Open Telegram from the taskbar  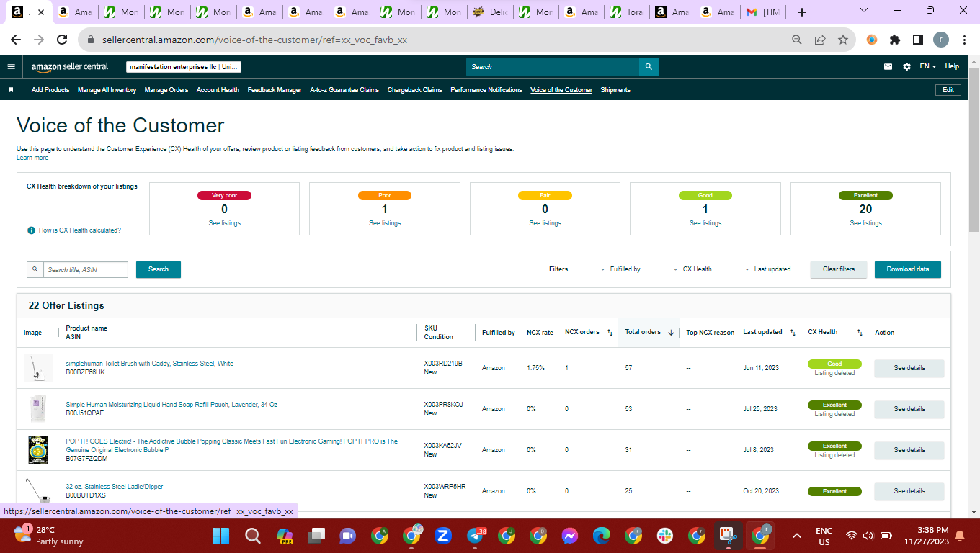pyautogui.click(x=476, y=536)
